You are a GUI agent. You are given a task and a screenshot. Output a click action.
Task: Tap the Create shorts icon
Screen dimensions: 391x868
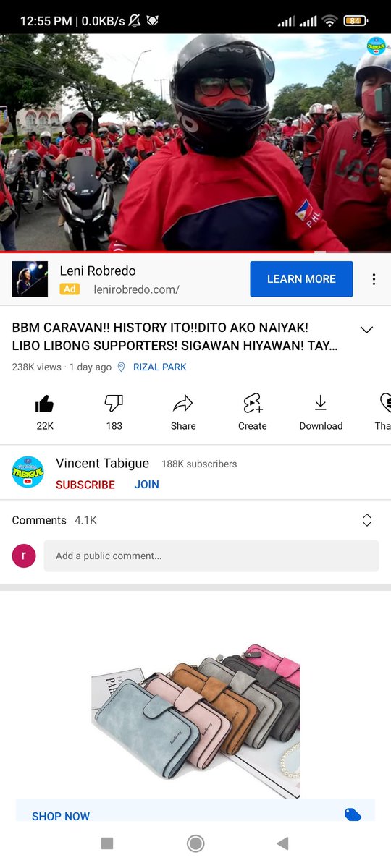[x=253, y=404]
